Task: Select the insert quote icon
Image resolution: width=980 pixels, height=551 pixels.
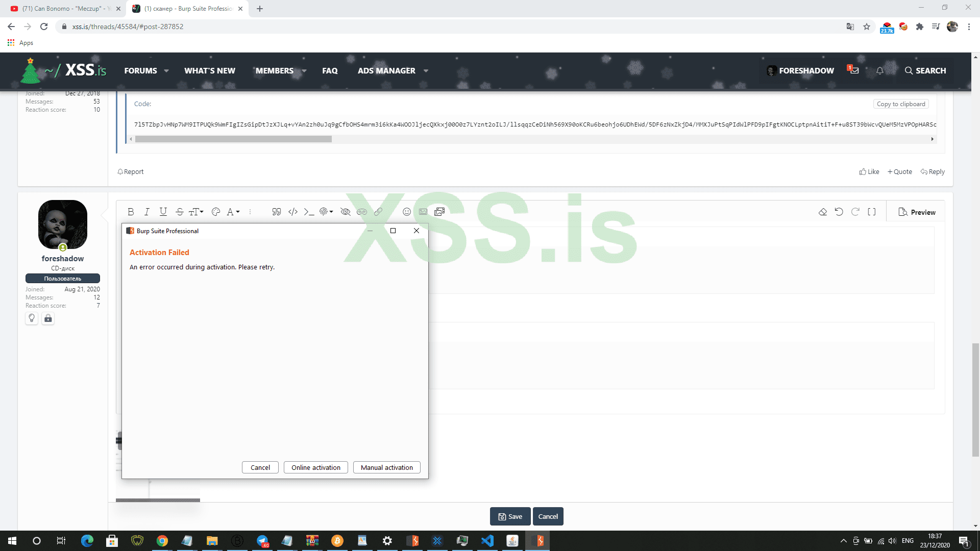Action: click(x=276, y=212)
